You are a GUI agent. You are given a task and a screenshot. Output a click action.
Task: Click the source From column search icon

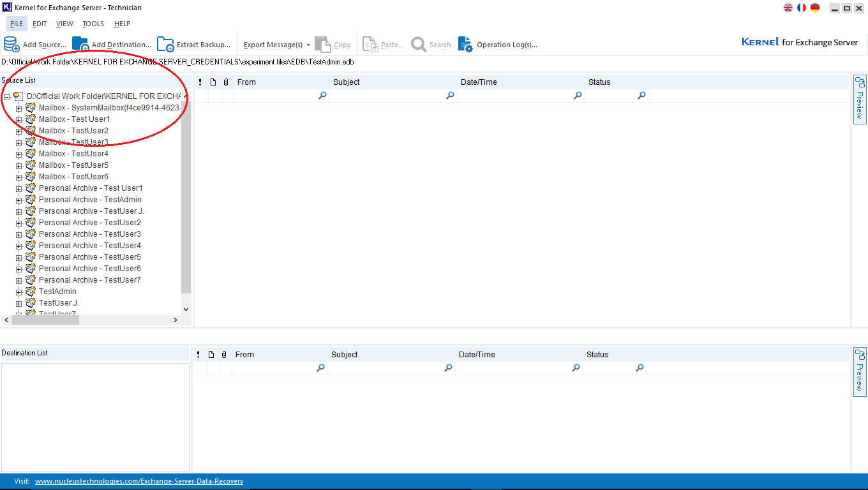pos(322,96)
